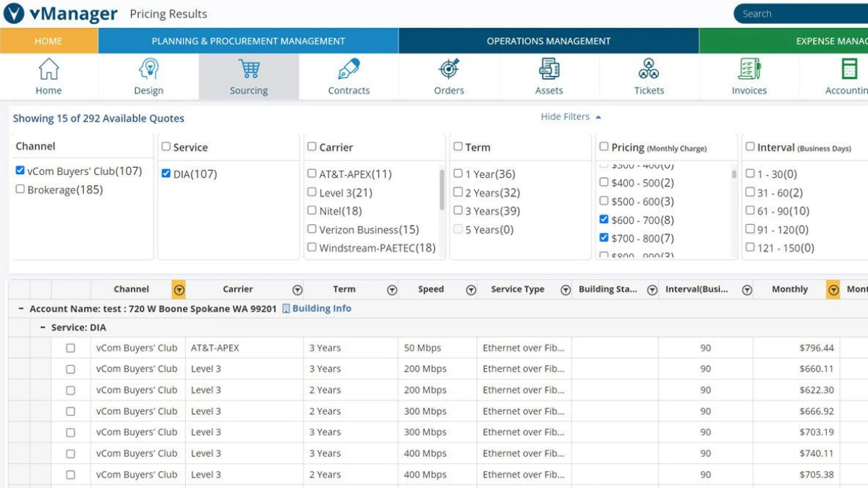Click inside the Search field
The image size is (868, 488).
[796, 13]
